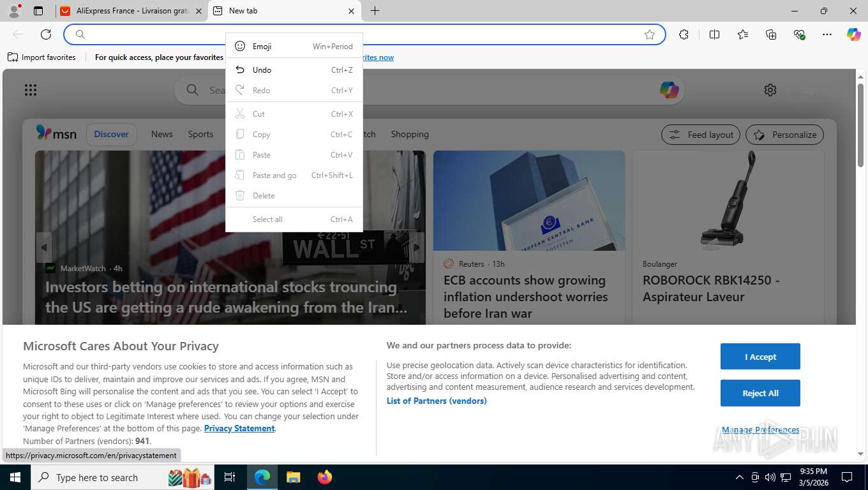
Task: Choose Emoji from context menu
Action: tap(294, 46)
